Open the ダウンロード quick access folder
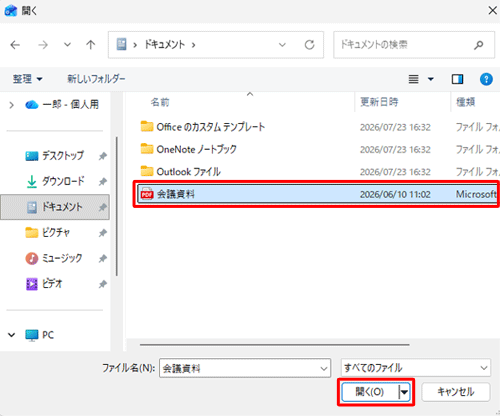The height and width of the screenshot is (416, 500). 55,181
